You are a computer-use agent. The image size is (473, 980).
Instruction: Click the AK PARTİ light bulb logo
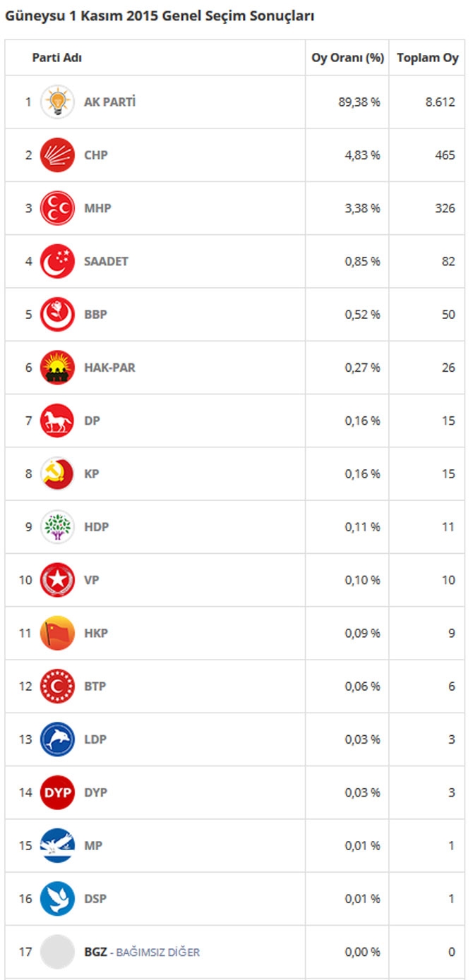click(57, 102)
